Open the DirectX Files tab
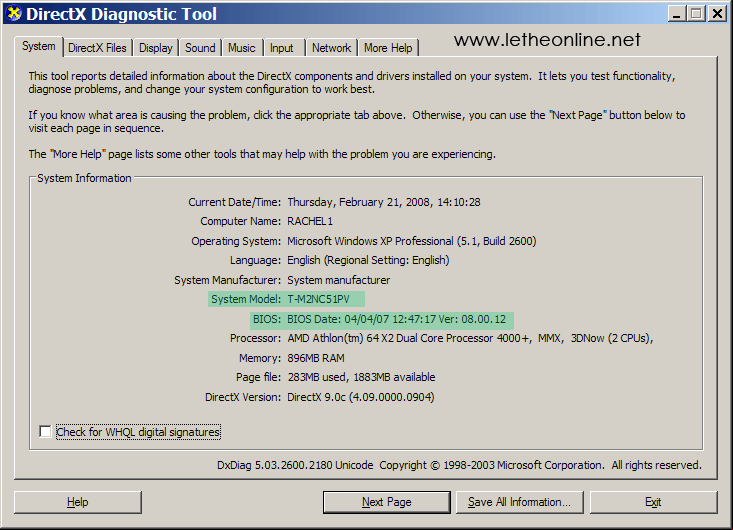The height and width of the screenshot is (530, 733). (x=97, y=48)
